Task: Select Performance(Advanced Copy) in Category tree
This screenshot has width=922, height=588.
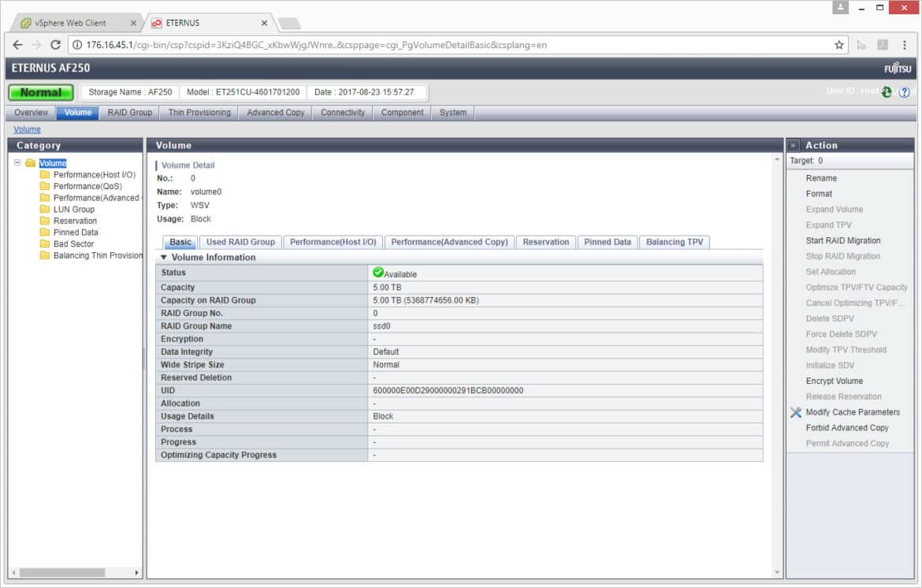Action: tap(96, 198)
